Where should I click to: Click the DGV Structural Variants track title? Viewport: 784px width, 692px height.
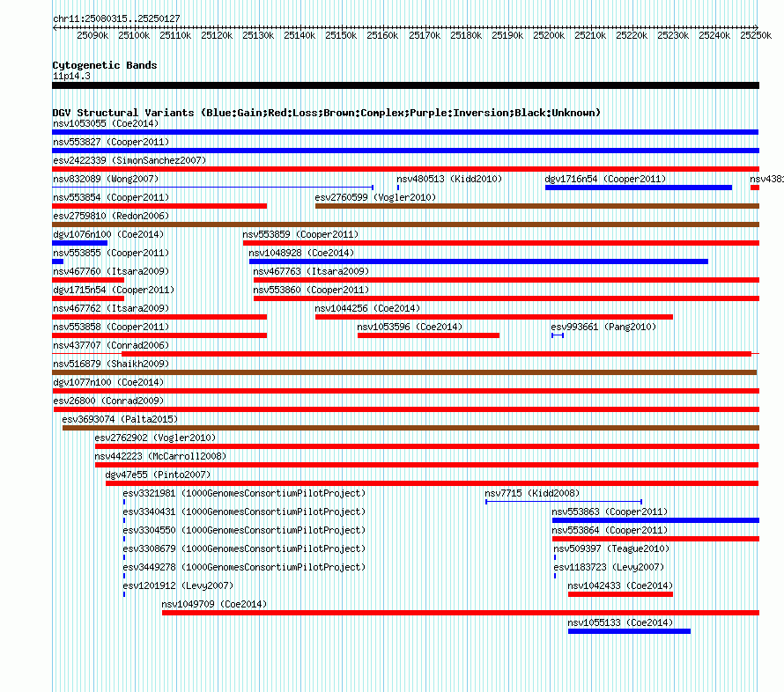[x=327, y=113]
